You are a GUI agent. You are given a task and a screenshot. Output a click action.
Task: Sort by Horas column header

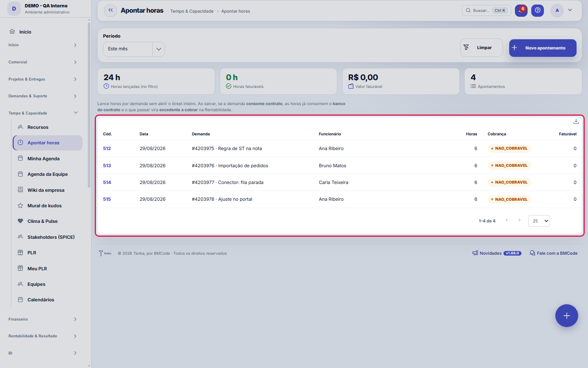471,134
